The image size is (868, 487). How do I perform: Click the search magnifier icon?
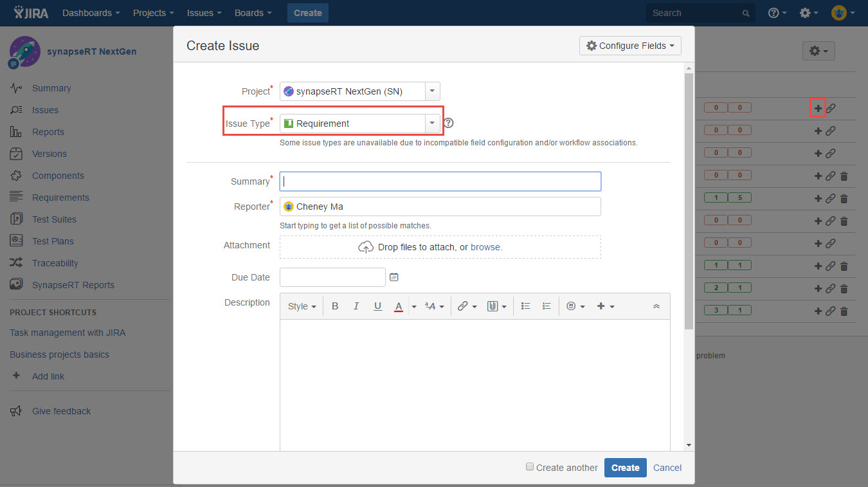(746, 13)
